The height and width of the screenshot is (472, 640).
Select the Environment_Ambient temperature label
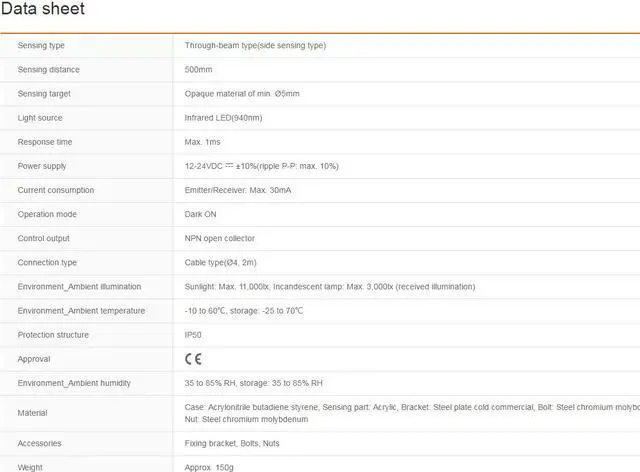81,311
